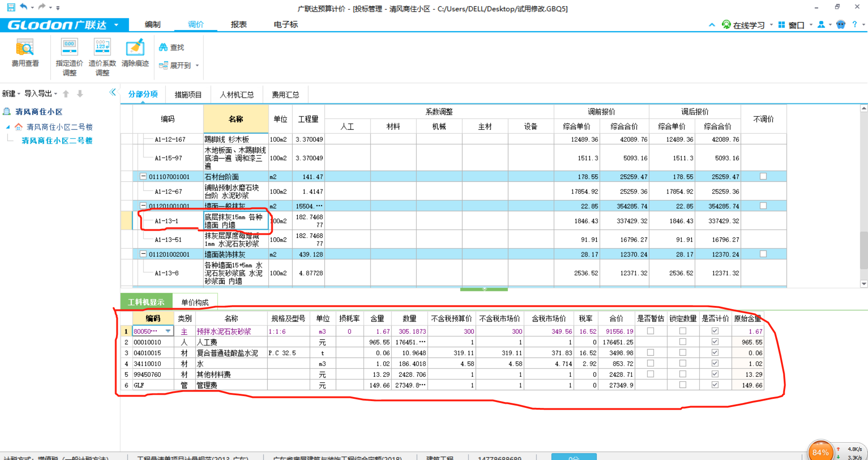The height and width of the screenshot is (460, 868).
Task: Toggle 不调价 checkbox for 墙面一般抹灰
Action: [x=763, y=206]
